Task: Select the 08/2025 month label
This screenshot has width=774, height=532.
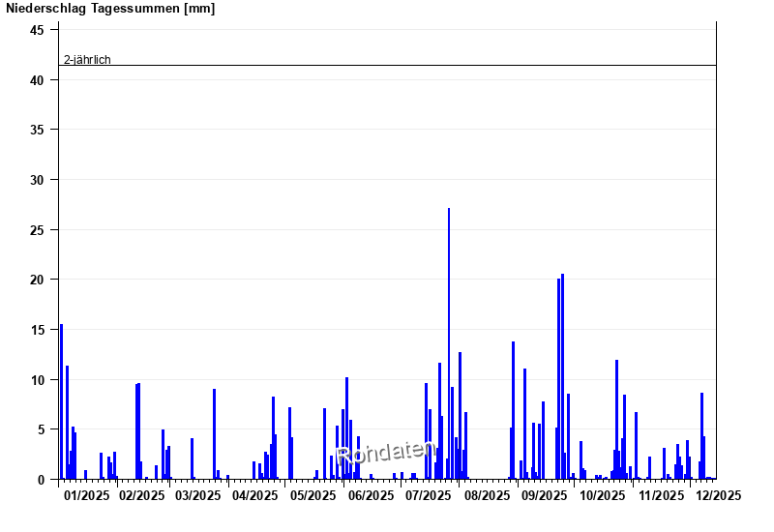Action: [488, 496]
